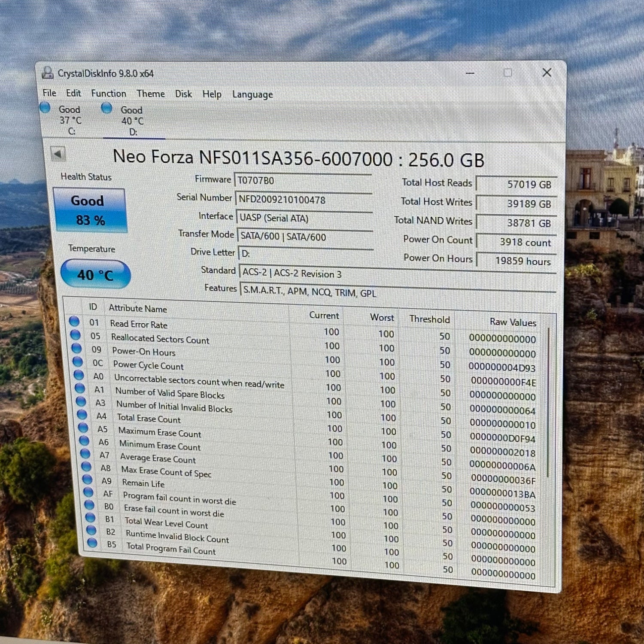This screenshot has width=644, height=644.
Task: Click the Serial Number field
Action: click(304, 200)
